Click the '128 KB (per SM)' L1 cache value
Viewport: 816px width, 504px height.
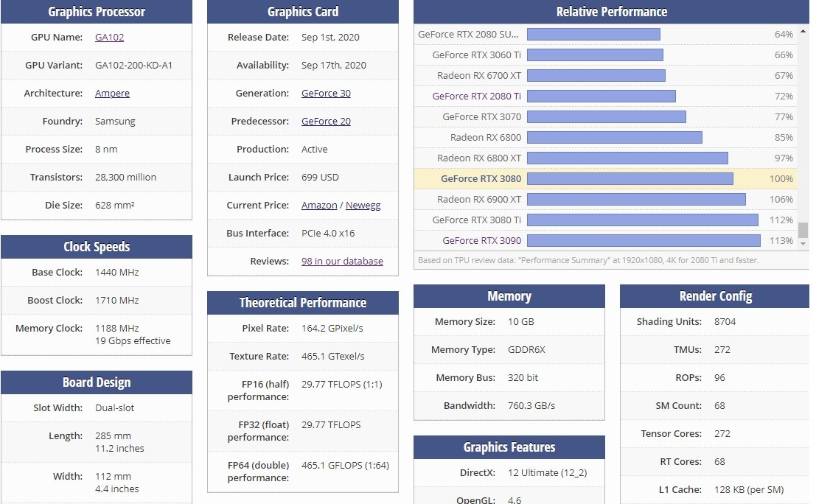pyautogui.click(x=749, y=489)
